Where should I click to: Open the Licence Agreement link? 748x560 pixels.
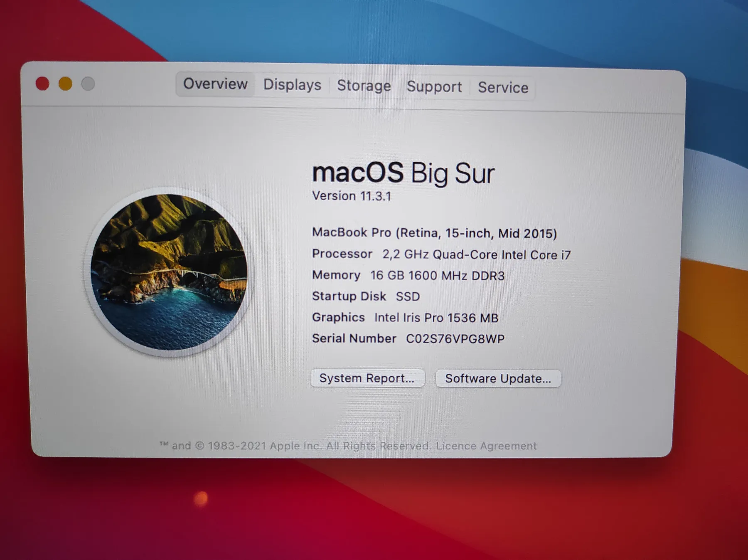(486, 446)
